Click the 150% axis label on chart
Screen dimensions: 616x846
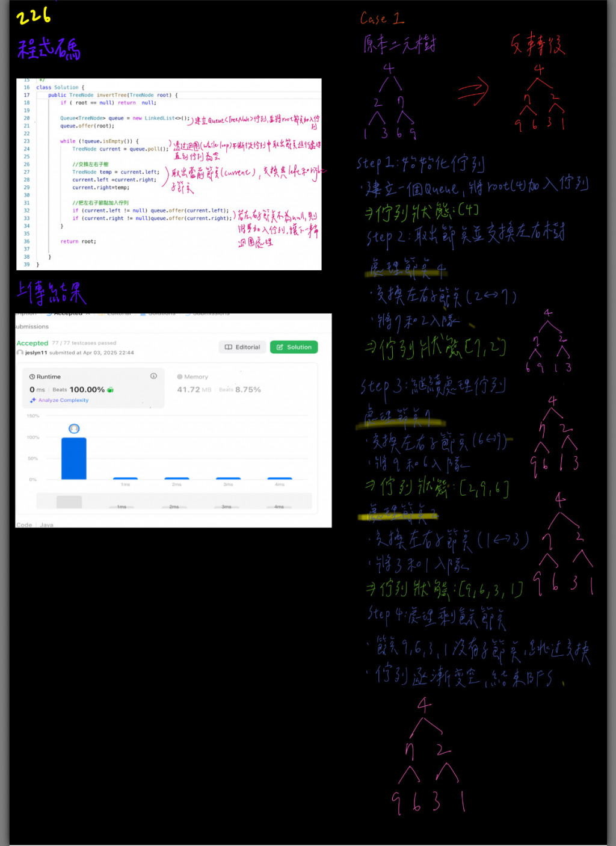(x=33, y=416)
